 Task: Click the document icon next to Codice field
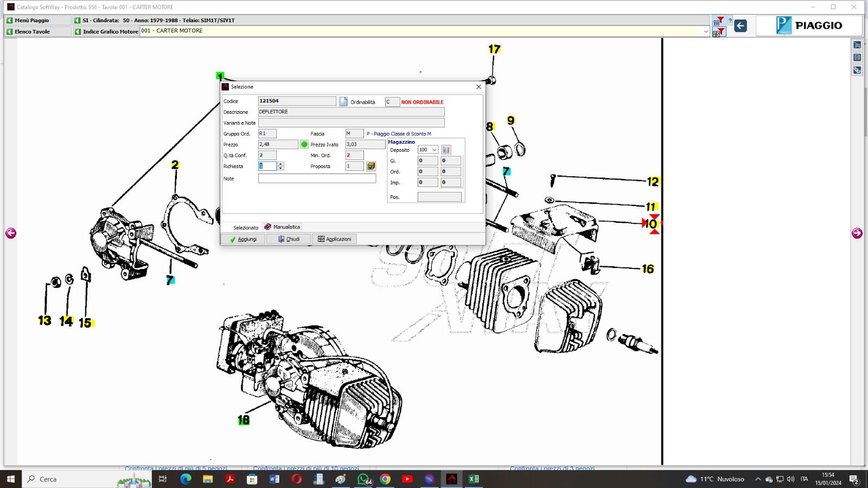point(343,101)
